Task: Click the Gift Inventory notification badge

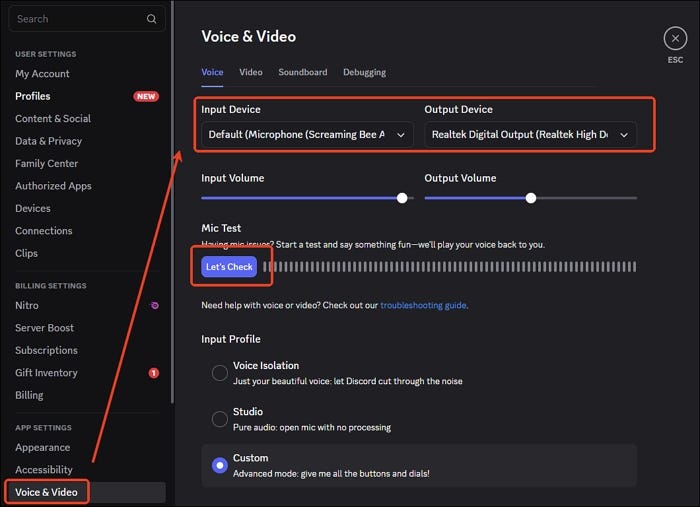Action: pyautogui.click(x=154, y=373)
